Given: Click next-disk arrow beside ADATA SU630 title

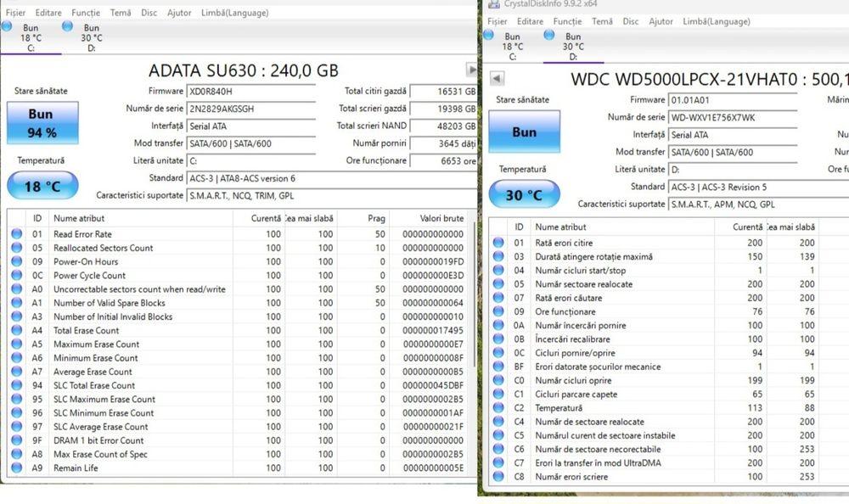Looking at the screenshot, I should tap(471, 70).
